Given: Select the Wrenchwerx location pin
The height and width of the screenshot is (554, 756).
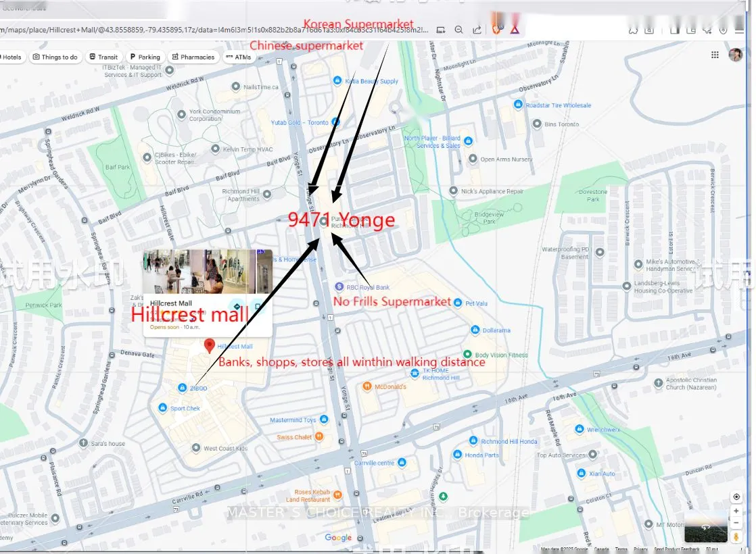Looking at the screenshot, I should (580, 429).
